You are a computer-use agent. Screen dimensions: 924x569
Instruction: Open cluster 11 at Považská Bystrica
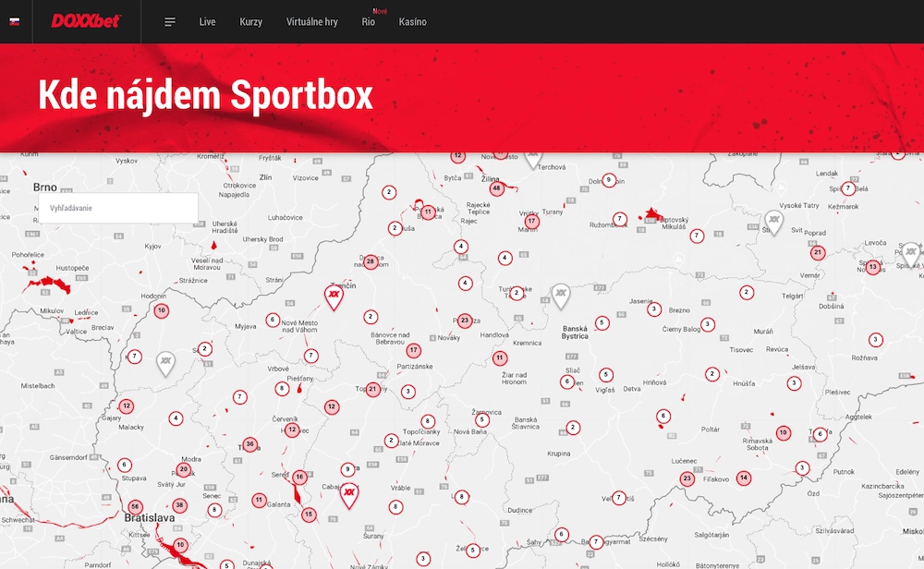(429, 212)
